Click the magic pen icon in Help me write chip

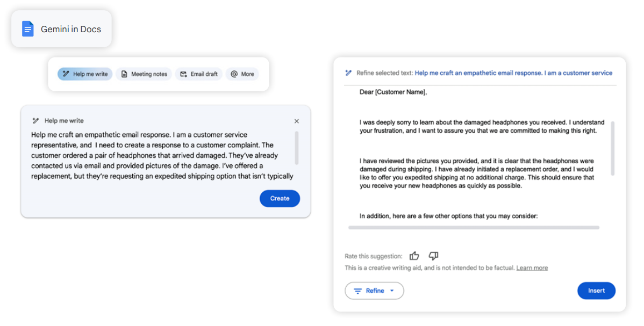66,74
